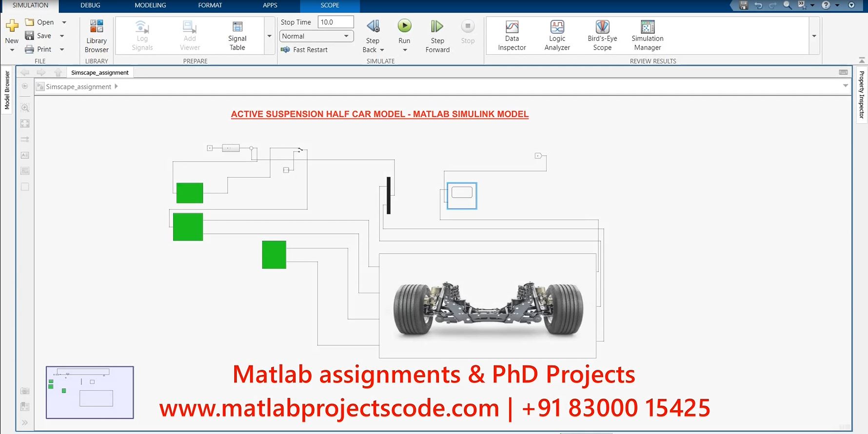Switch to the Debug ribbon tab
The height and width of the screenshot is (434, 868).
(x=90, y=5)
